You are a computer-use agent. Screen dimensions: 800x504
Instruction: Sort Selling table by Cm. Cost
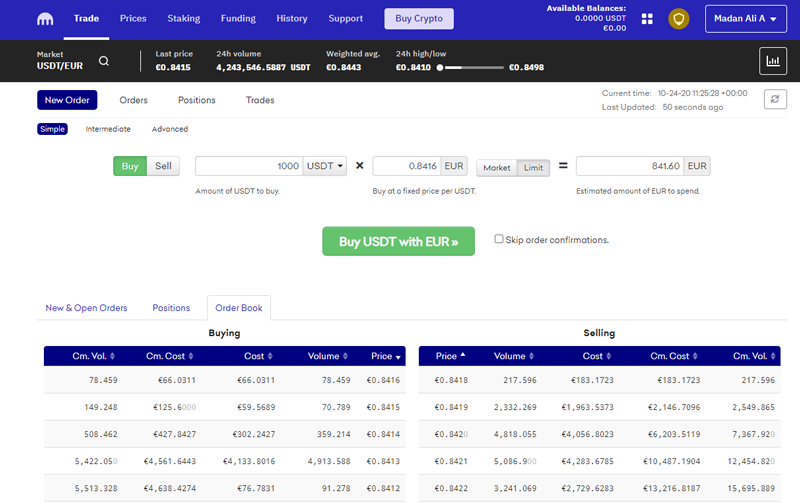click(x=673, y=356)
